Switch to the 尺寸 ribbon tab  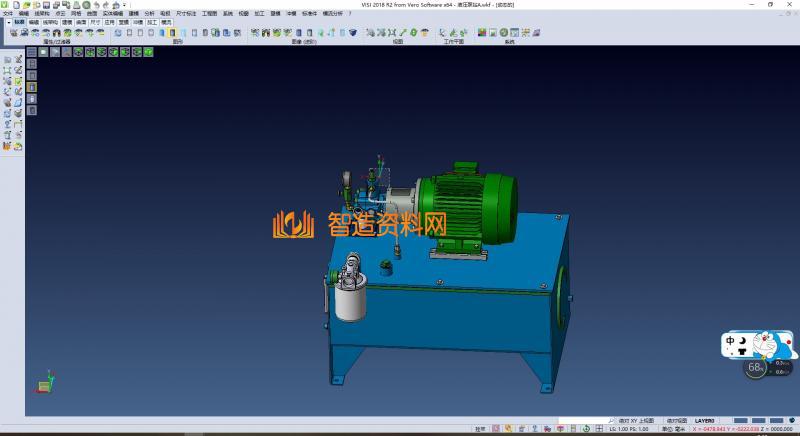[95, 21]
